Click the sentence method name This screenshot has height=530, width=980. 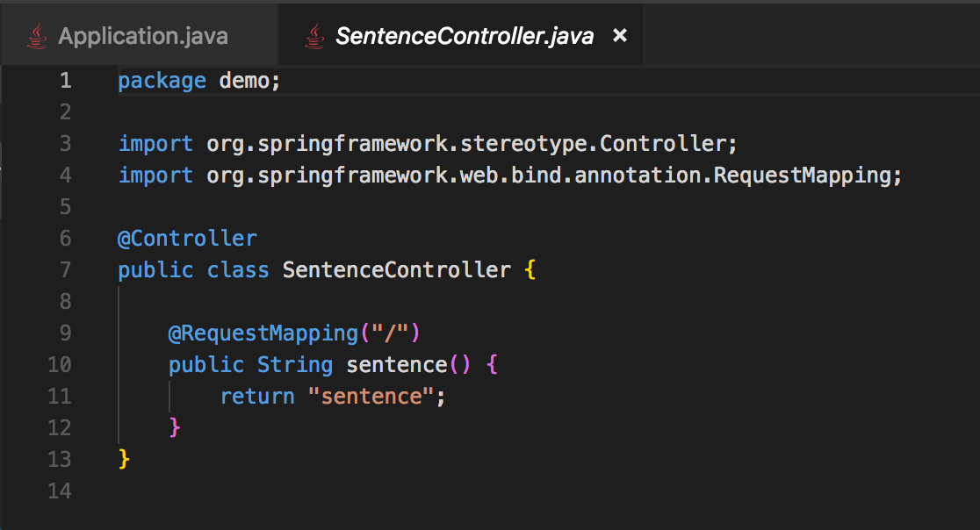398,364
